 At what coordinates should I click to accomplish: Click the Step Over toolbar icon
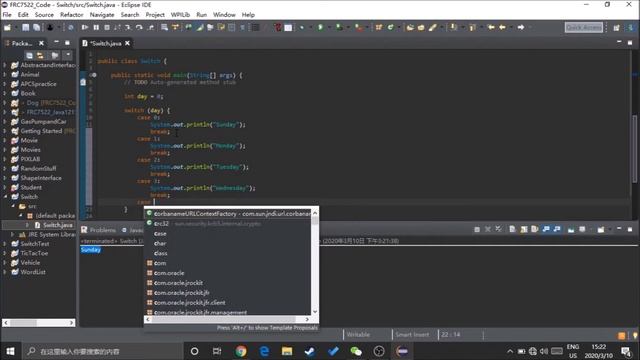tap(139, 27)
